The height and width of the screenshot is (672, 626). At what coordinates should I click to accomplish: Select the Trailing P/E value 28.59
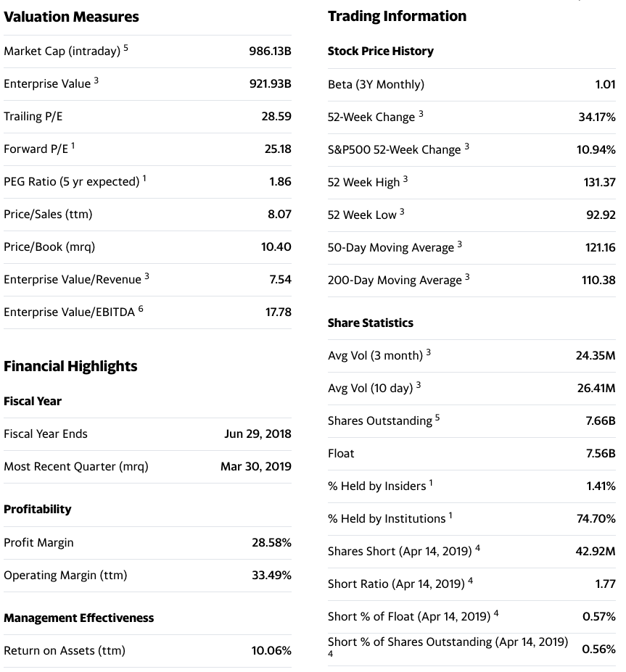(x=276, y=116)
